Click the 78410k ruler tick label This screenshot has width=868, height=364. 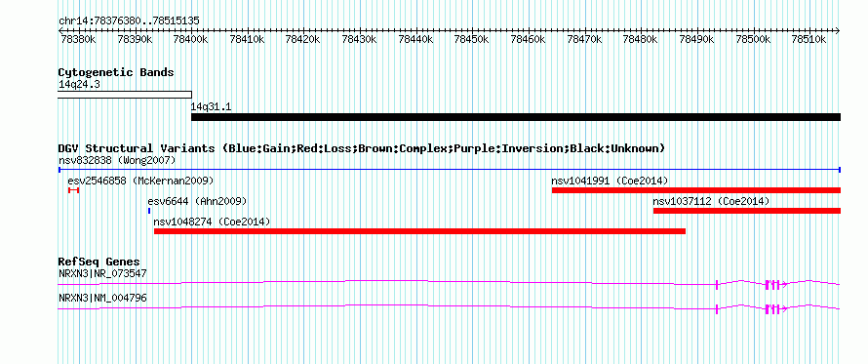pos(247,39)
